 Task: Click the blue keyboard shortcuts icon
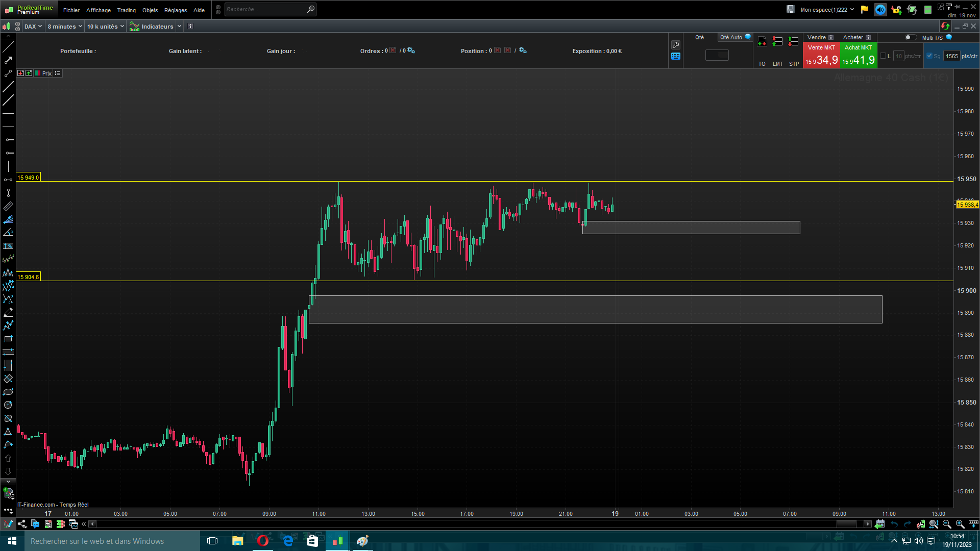pos(676,57)
